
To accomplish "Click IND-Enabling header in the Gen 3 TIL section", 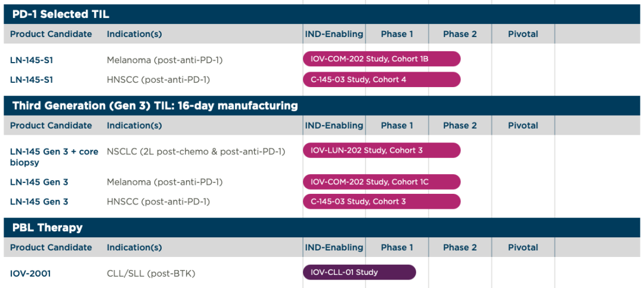I will [x=334, y=126].
